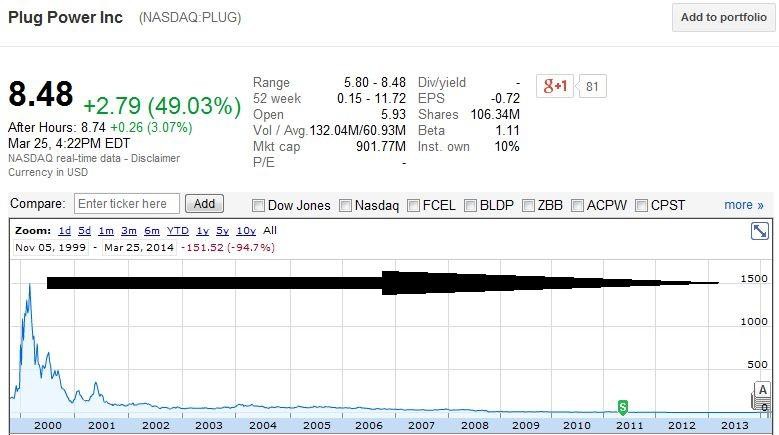The height and width of the screenshot is (435, 779).
Task: Tick the BLDP comparison checkbox
Action: [x=472, y=206]
